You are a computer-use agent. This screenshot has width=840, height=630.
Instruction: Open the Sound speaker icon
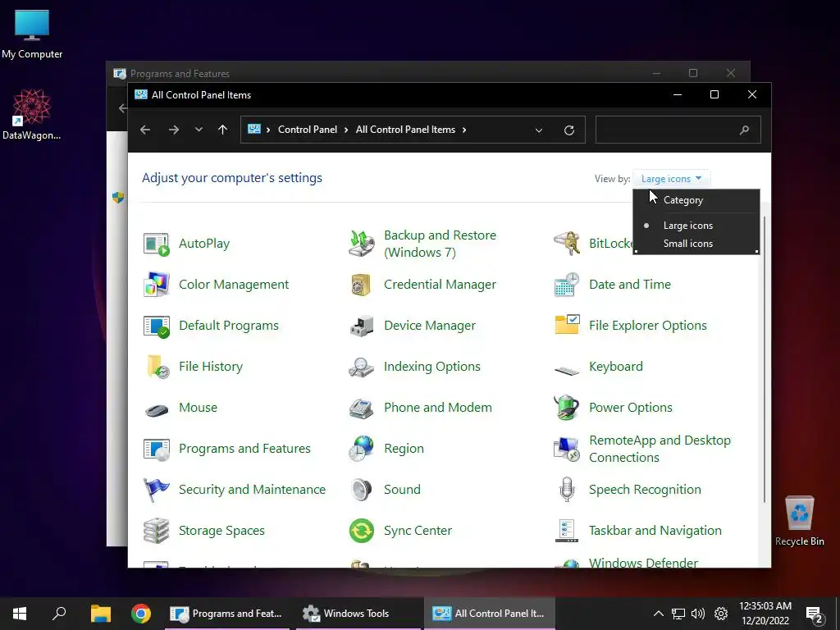(x=362, y=490)
